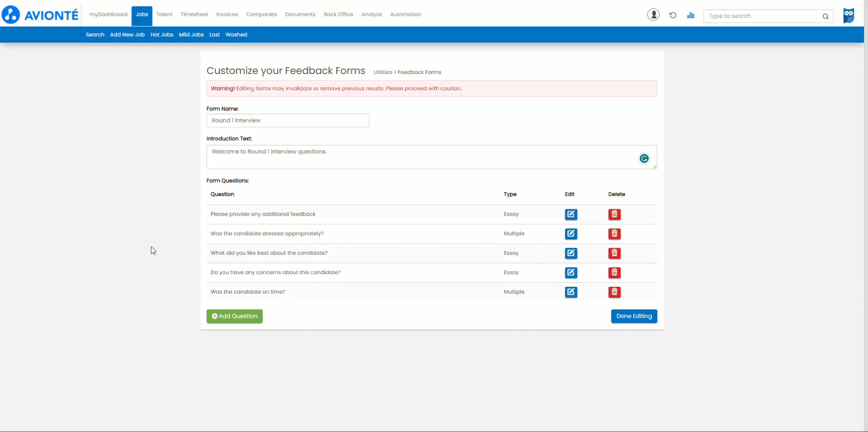The height and width of the screenshot is (432, 868).
Task: Delete 'Was the candidate on time?' question
Action: pos(614,292)
